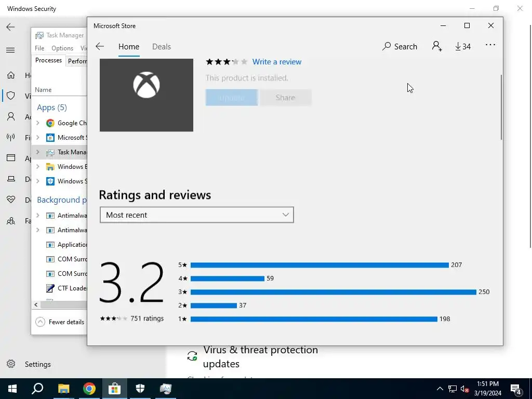Click the Windows Explorer folder icon in Task Manager
This screenshot has height=399, width=532.
pos(50,167)
